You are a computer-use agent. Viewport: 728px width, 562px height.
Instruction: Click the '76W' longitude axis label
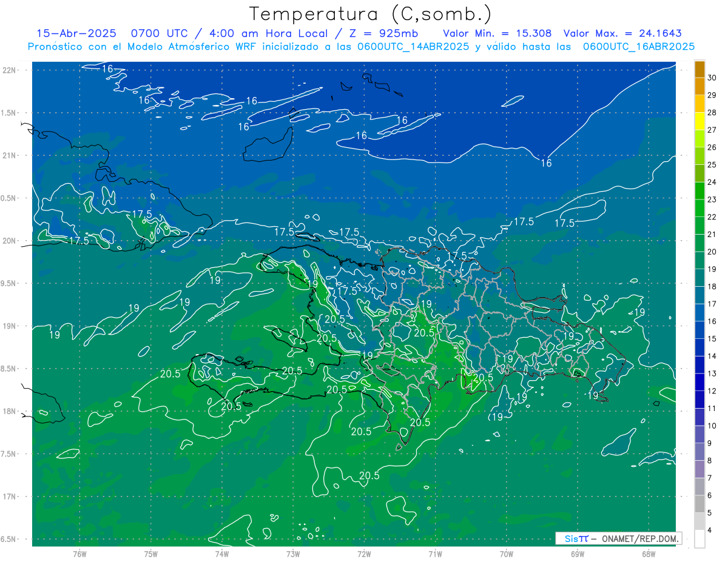[79, 554]
